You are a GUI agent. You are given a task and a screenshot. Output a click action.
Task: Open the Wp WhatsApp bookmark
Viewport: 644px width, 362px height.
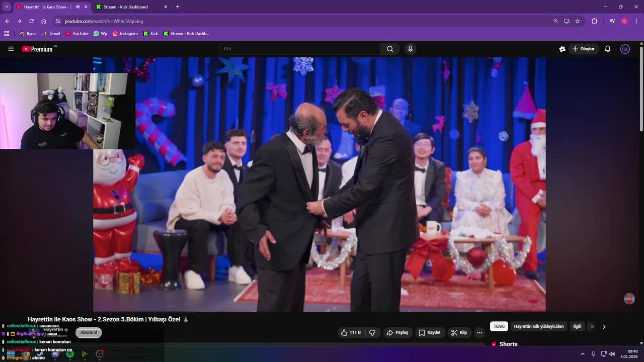[x=100, y=34]
